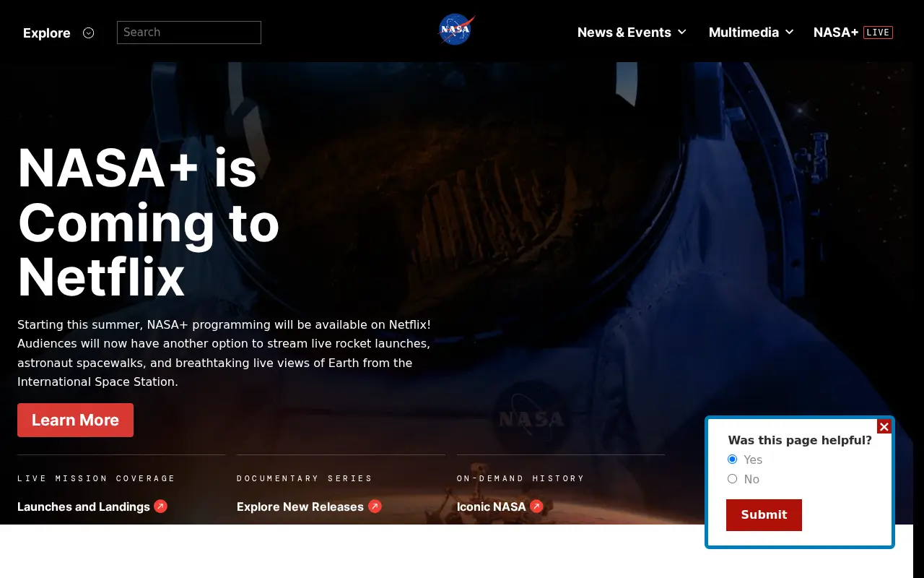Screen dimensions: 924x578
Task: Click the circled chevron beside Explore
Action: 89,33
